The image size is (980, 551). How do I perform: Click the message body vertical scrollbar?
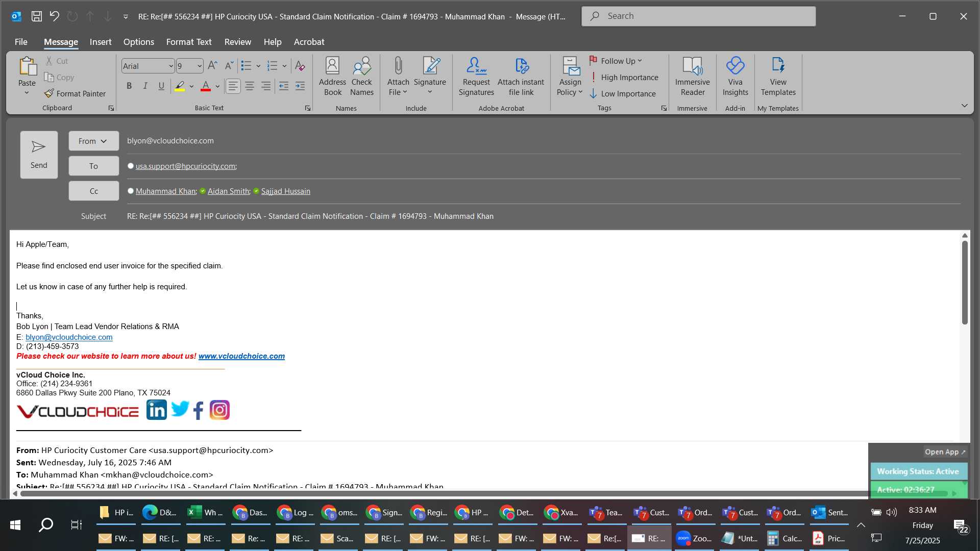coord(965,282)
